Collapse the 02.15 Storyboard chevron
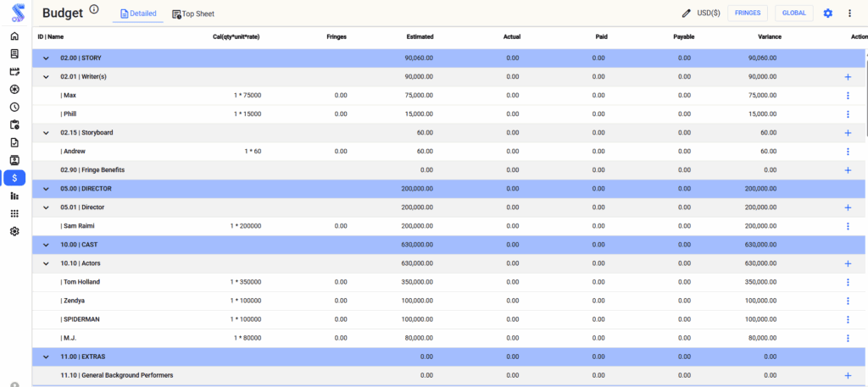 (46, 133)
